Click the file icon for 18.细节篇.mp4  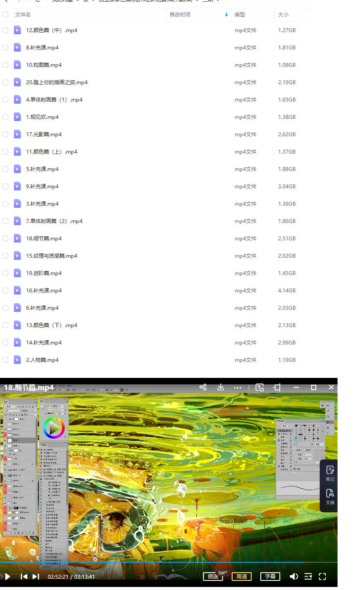17,239
